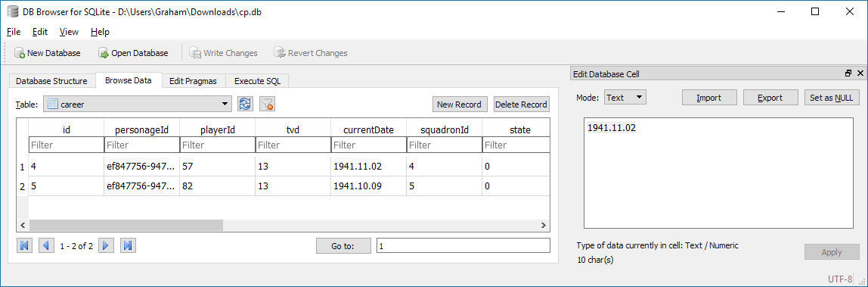
Task: Click the Set as NULL button
Action: (x=832, y=98)
